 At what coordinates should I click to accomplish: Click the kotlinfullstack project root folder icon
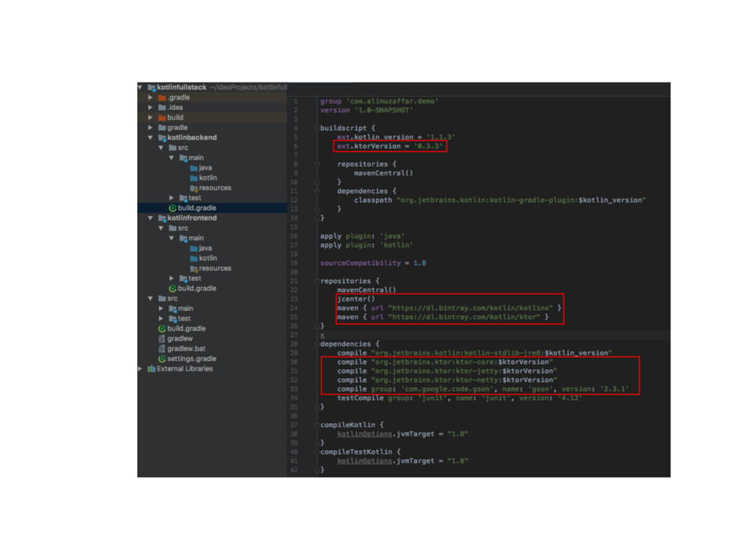pyautogui.click(x=152, y=87)
